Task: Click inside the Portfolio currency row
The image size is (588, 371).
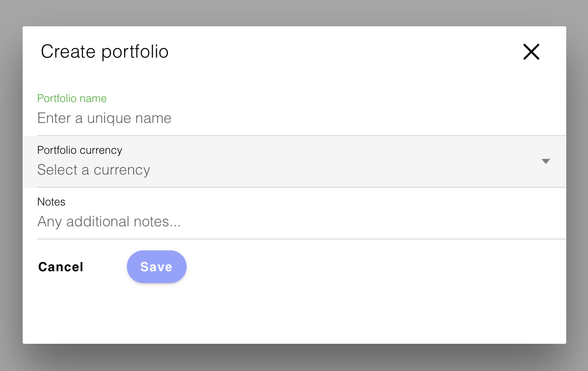Action: [272, 161]
